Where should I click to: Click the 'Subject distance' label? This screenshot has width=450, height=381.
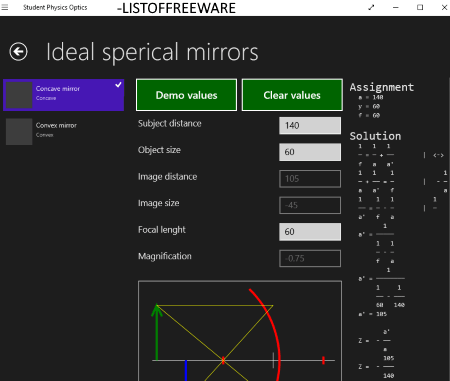(x=170, y=124)
